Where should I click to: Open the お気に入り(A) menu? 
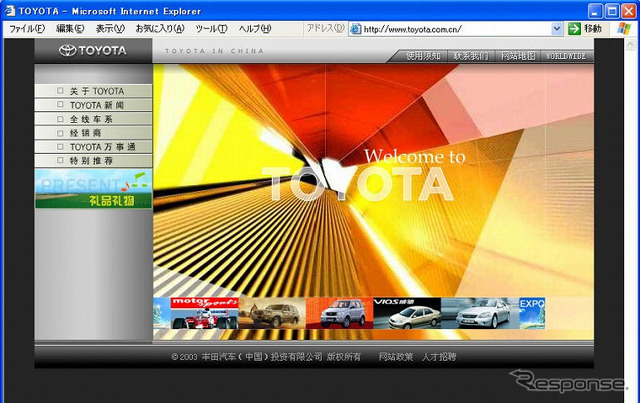point(160,29)
